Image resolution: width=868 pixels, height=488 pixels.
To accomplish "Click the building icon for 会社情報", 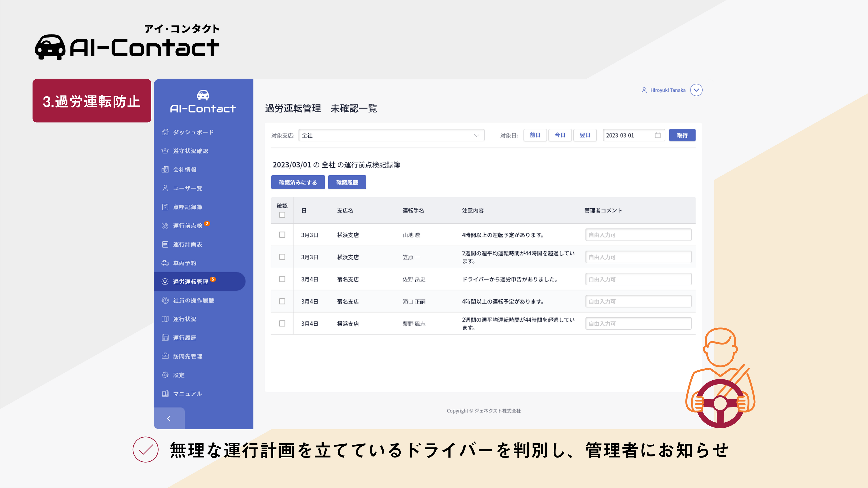I will [165, 169].
